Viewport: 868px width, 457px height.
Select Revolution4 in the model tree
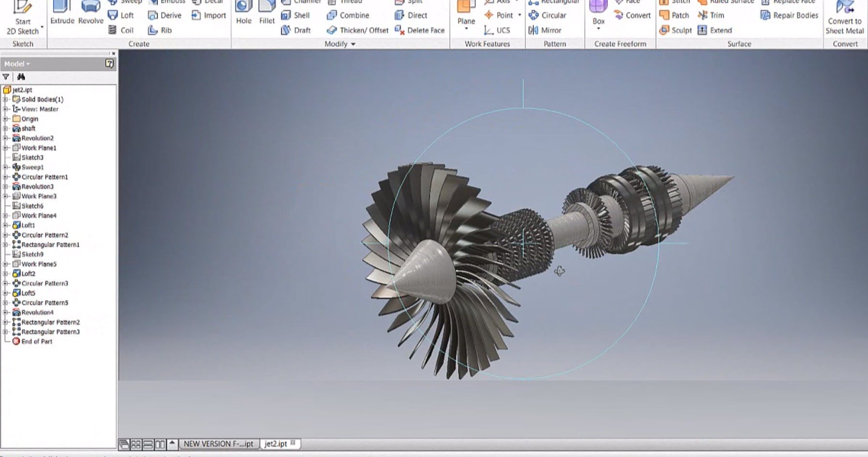pyautogui.click(x=37, y=312)
